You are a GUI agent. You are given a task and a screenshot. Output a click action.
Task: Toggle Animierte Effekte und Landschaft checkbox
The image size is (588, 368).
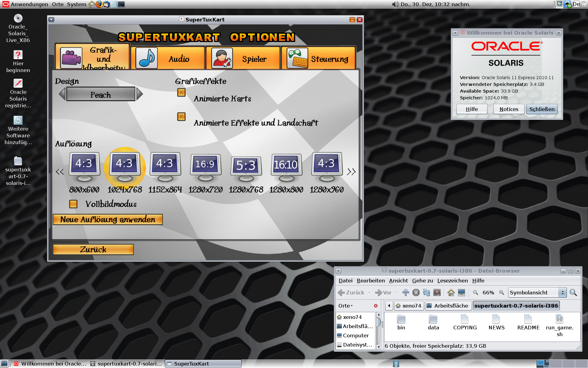pyautogui.click(x=181, y=117)
